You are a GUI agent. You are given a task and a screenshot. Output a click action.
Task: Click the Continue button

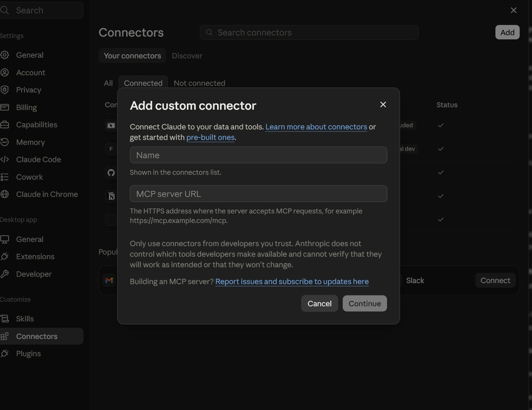tap(365, 303)
